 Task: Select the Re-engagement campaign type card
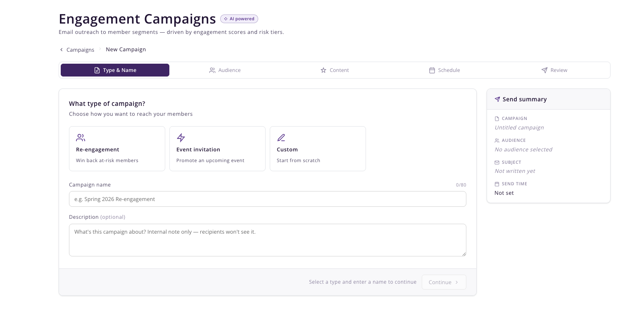(x=117, y=148)
